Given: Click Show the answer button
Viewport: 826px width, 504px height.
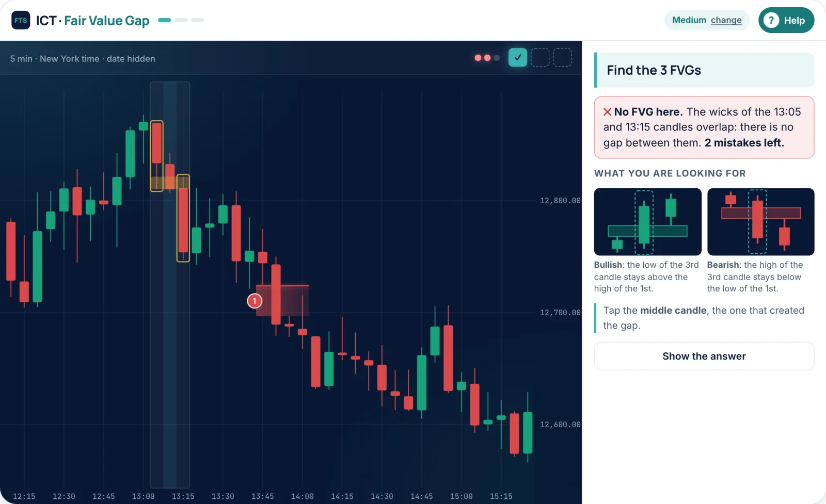Looking at the screenshot, I should pyautogui.click(x=704, y=356).
